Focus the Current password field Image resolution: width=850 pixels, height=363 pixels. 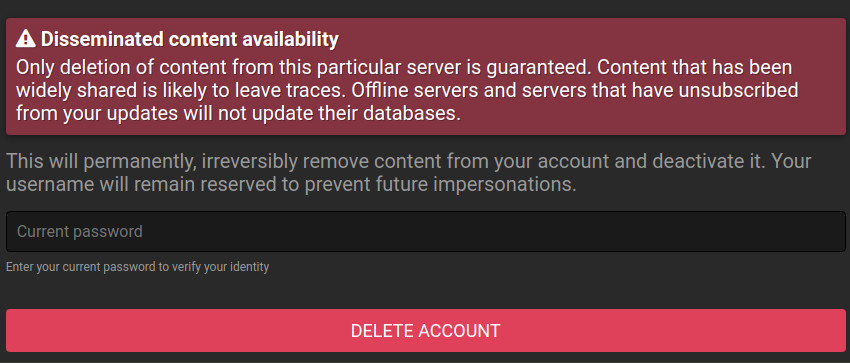(x=426, y=231)
